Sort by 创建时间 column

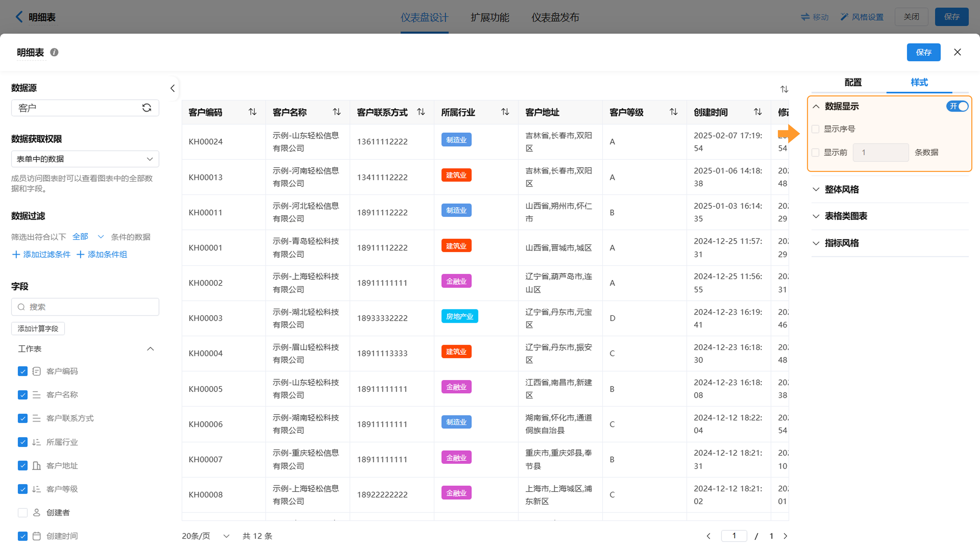758,112
